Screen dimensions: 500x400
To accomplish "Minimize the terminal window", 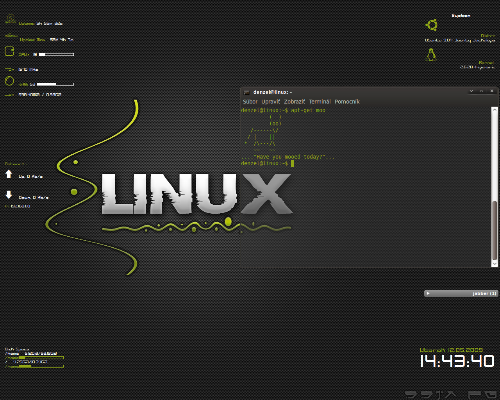I will click(x=471, y=91).
